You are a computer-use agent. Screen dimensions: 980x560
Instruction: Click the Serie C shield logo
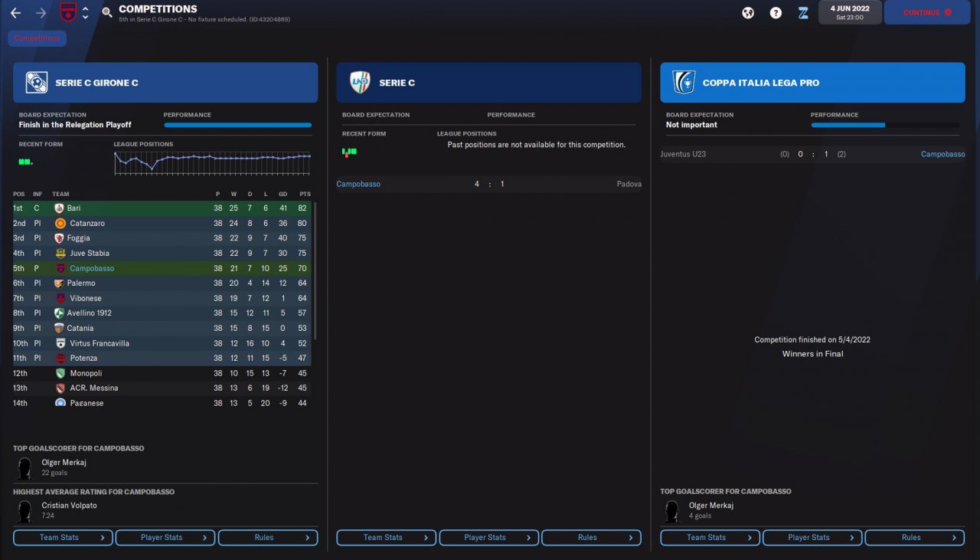pyautogui.click(x=360, y=83)
